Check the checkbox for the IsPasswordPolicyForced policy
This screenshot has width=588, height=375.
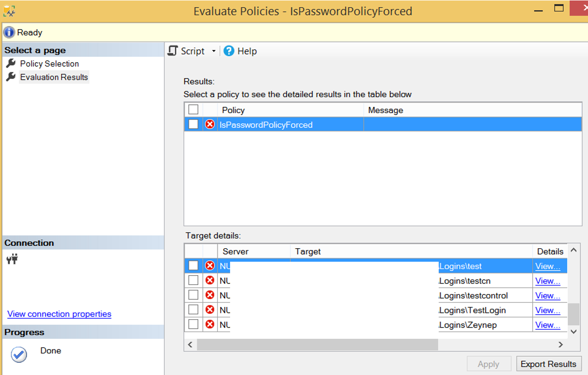coord(193,124)
